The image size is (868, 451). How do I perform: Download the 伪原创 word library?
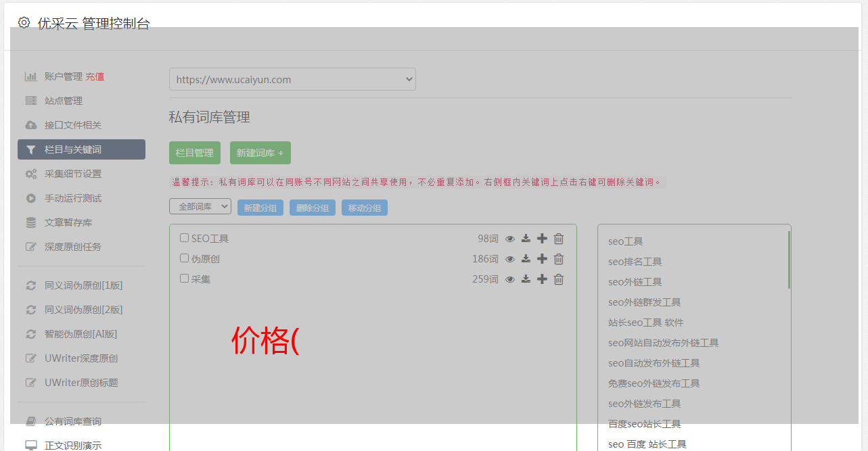(526, 259)
